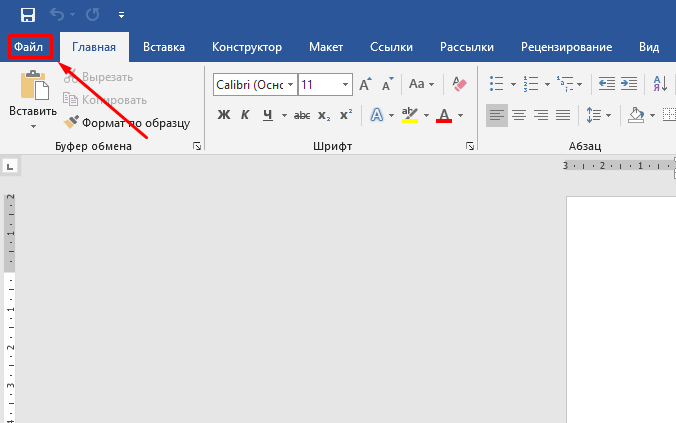The width and height of the screenshot is (676, 423).
Task: Select Формат по образцу format painter
Action: [127, 123]
